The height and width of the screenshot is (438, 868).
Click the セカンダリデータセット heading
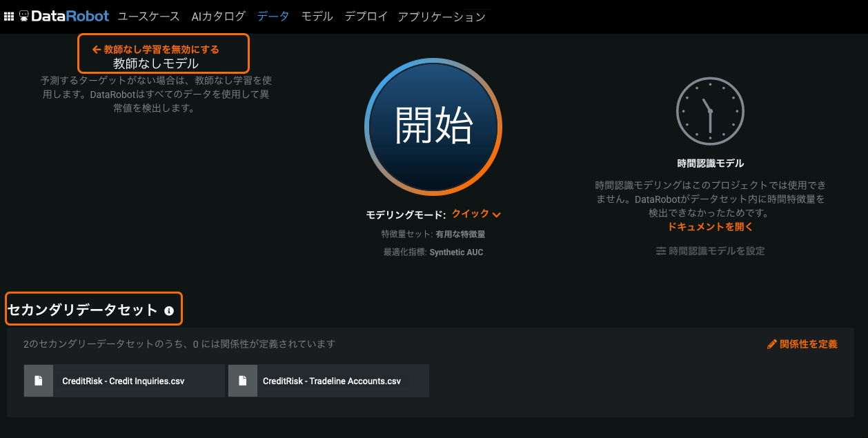(83, 310)
